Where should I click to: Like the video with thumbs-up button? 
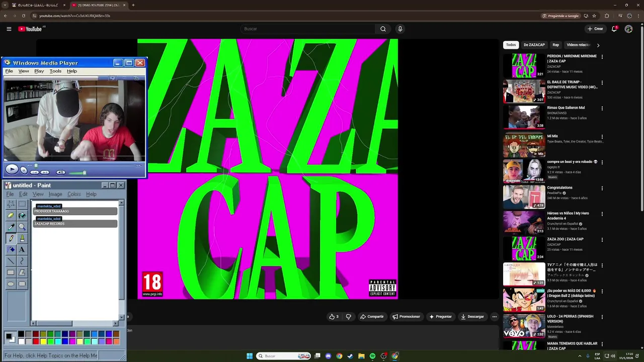tap(334, 317)
